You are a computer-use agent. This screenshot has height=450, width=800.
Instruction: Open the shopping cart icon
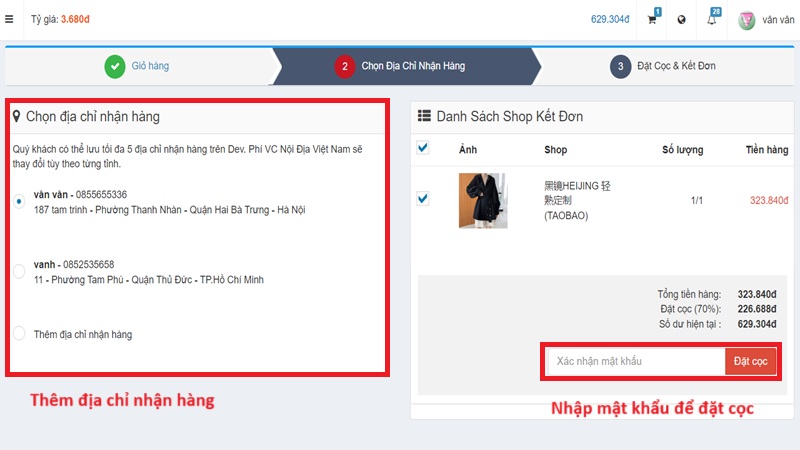pyautogui.click(x=652, y=19)
